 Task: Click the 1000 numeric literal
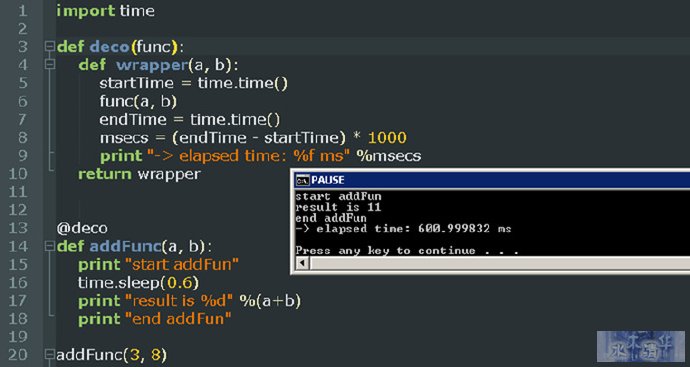tap(387, 138)
